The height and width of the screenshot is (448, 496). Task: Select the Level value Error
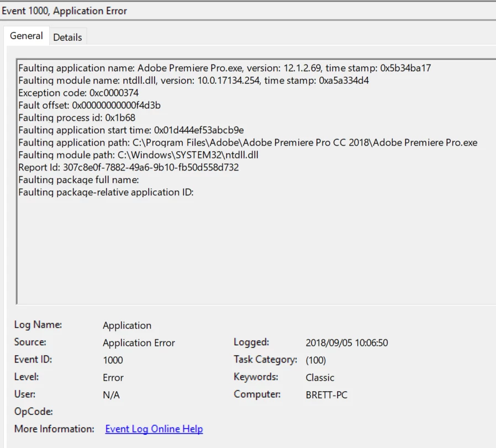click(113, 377)
